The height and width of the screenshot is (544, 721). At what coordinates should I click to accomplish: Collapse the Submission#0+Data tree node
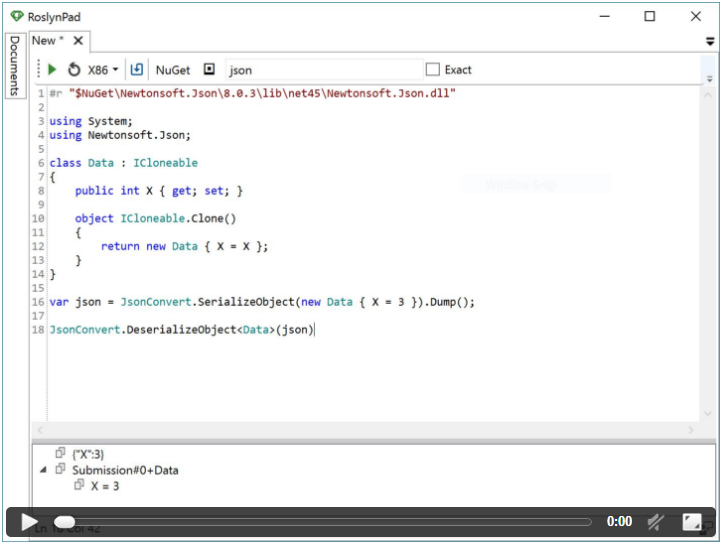43,469
